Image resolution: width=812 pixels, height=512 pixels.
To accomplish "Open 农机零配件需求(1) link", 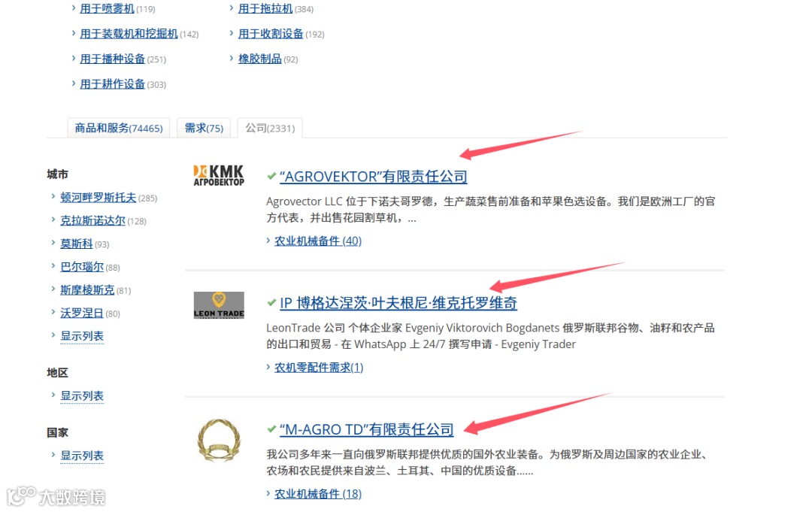I will tap(319, 367).
